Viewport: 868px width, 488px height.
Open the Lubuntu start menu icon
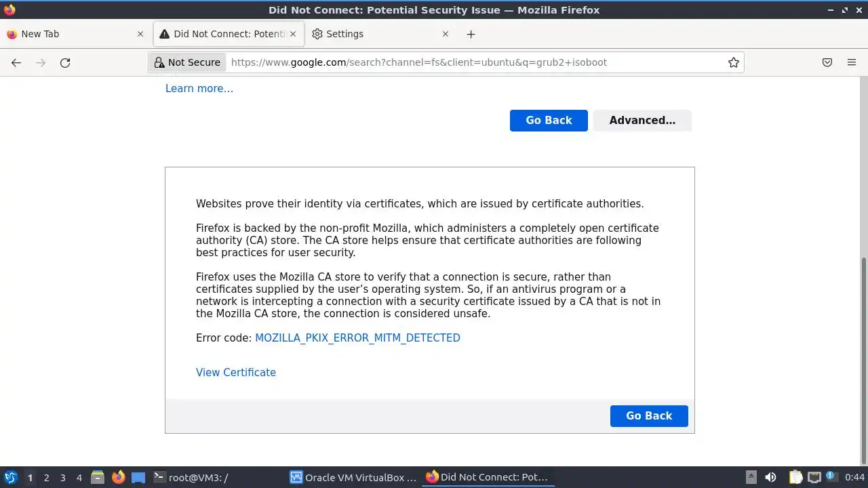click(x=11, y=477)
